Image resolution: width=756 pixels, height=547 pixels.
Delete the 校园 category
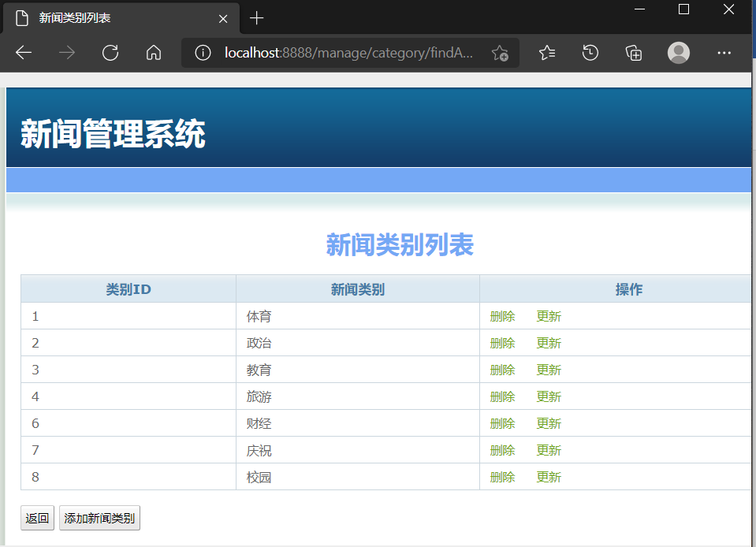click(502, 477)
